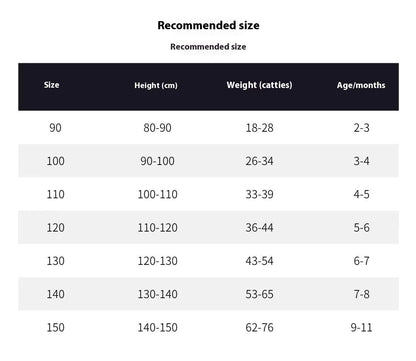Click weight range 53-65
The height and width of the screenshot is (361, 416).
pos(259,294)
